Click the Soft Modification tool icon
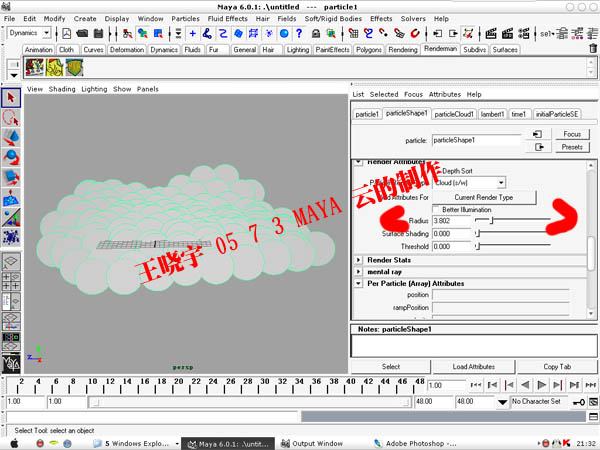This screenshot has height=450, width=600. tap(11, 198)
